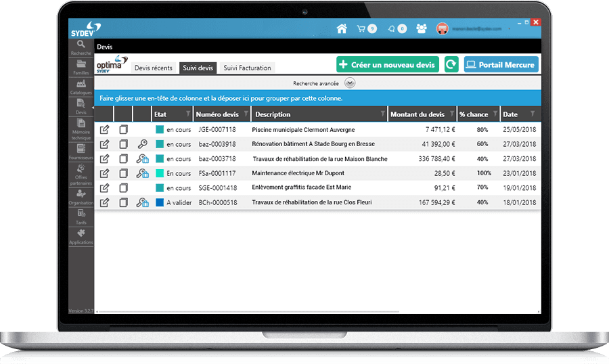Click the SYDEV logo

85,29
